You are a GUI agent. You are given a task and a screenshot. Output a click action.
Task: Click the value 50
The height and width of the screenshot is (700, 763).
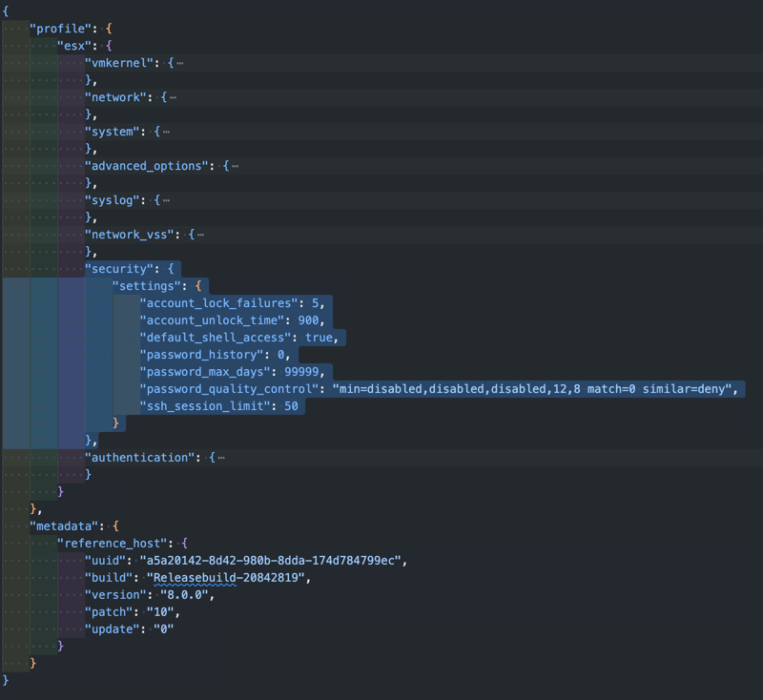point(292,406)
